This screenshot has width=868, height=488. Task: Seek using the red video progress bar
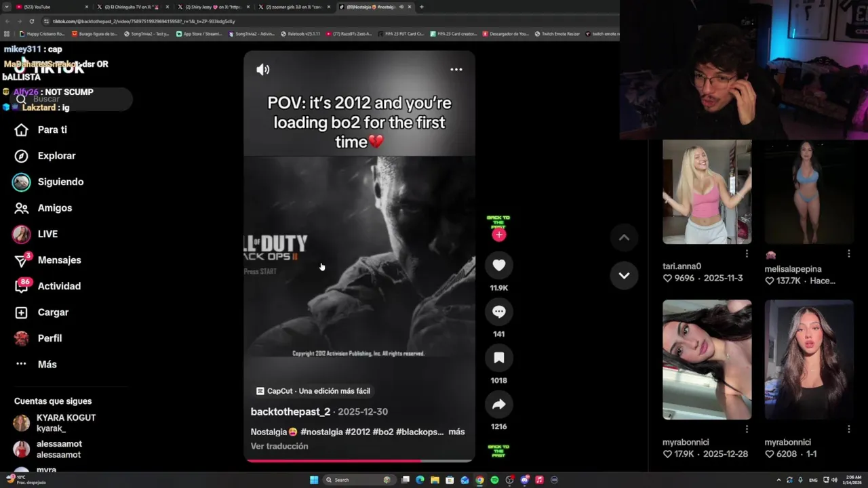pos(359,460)
